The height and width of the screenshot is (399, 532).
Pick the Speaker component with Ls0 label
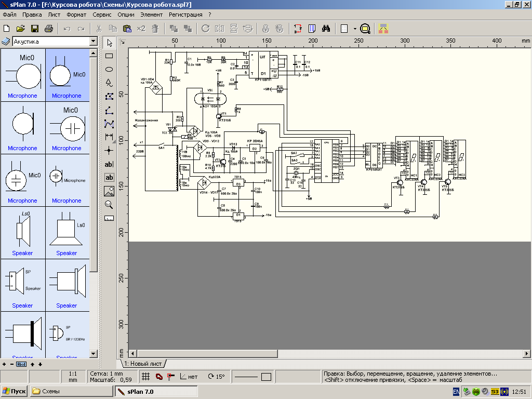click(x=22, y=231)
